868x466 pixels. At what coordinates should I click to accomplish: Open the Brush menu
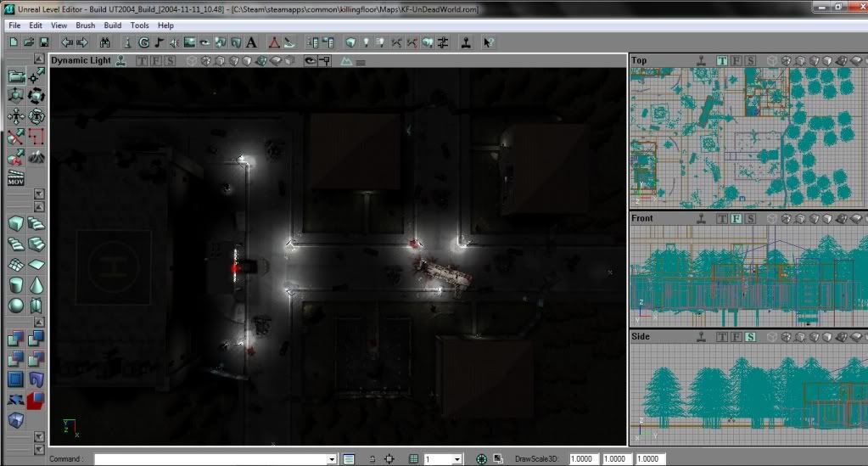85,25
